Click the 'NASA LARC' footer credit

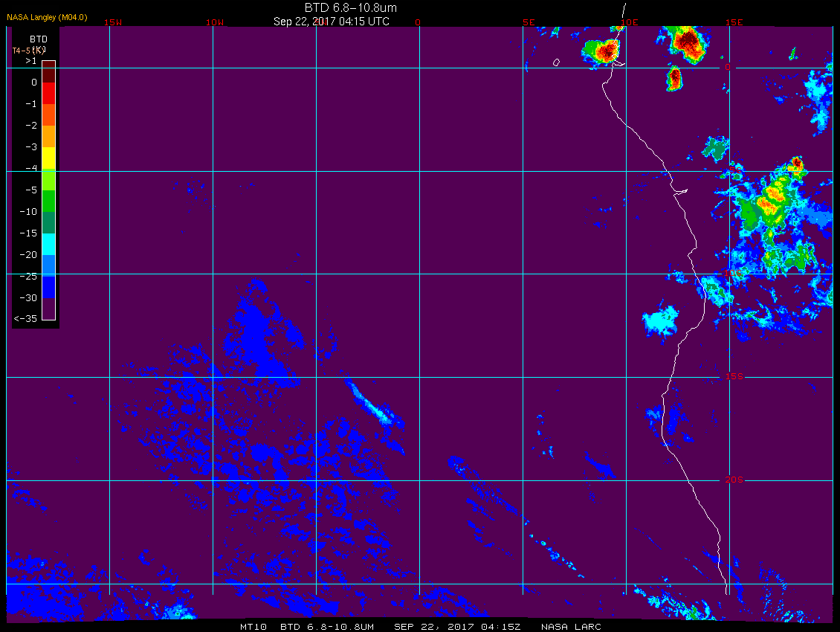click(571, 627)
